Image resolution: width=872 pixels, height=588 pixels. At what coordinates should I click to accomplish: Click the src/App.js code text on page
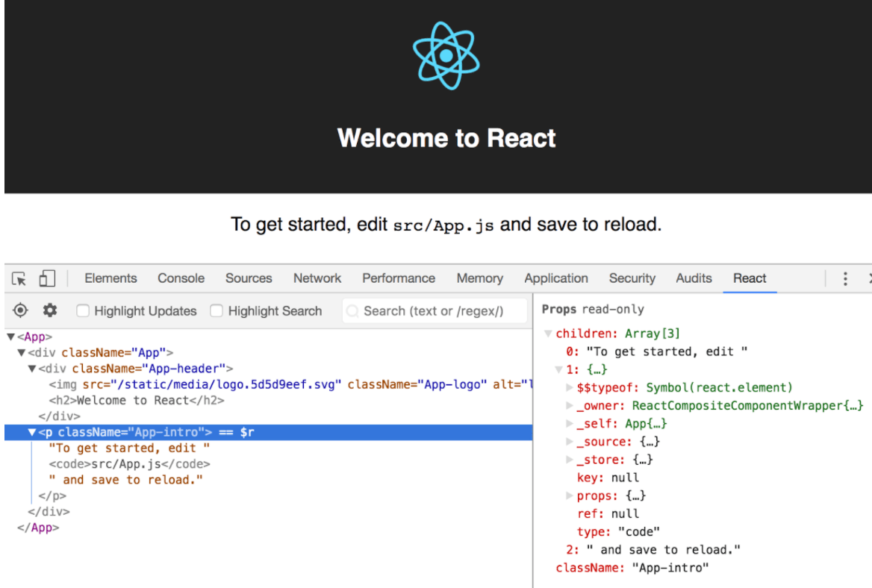click(x=443, y=225)
